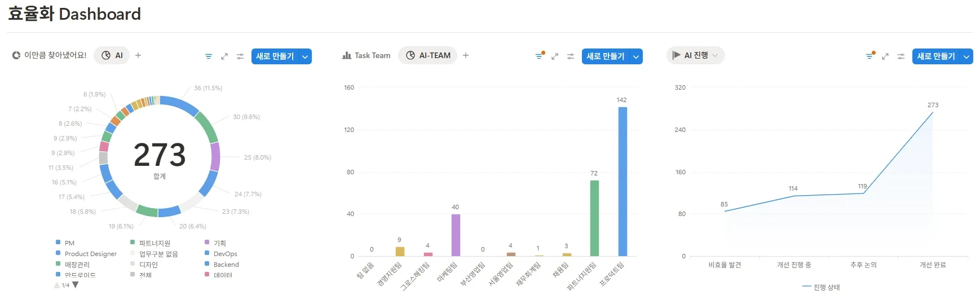Expand the donut chart panel to full screen
980x308 pixels.
tap(224, 56)
